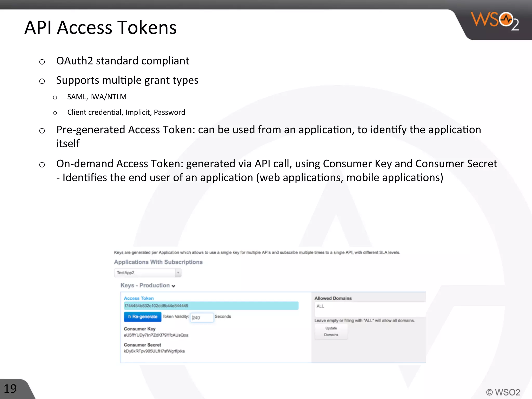Click the slide number 19
The width and height of the screenshot is (532, 399).
[x=10, y=389]
